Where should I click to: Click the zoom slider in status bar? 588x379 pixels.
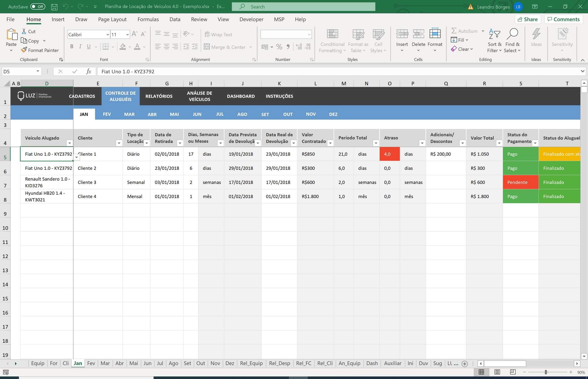point(546,372)
